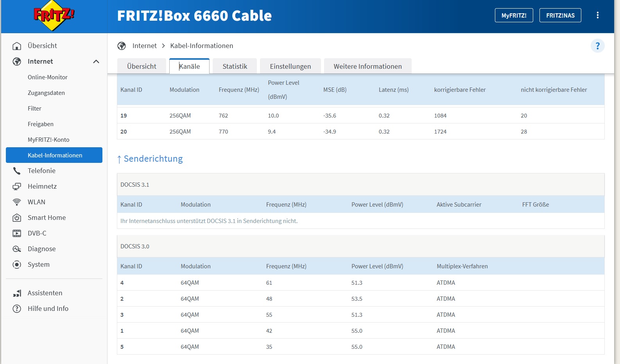Go to the Internet breadcrumb link
Viewport: 620px width, 364px height.
[x=144, y=46]
